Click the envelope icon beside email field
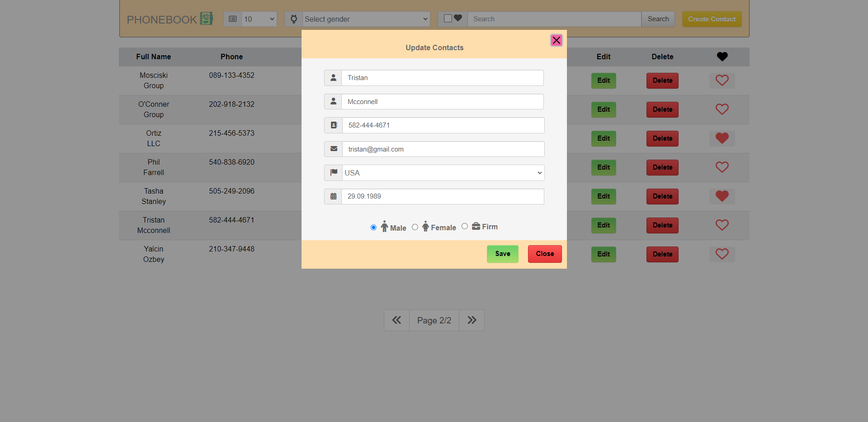868x422 pixels. 334,149
